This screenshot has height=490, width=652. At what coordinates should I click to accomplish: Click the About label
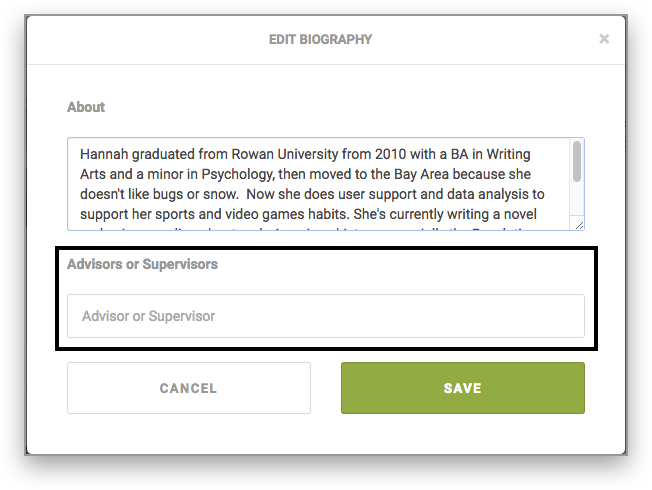[86, 107]
